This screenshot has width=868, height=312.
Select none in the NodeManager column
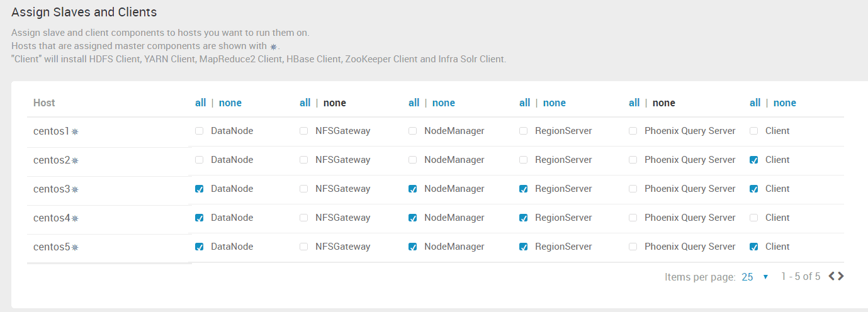point(444,103)
